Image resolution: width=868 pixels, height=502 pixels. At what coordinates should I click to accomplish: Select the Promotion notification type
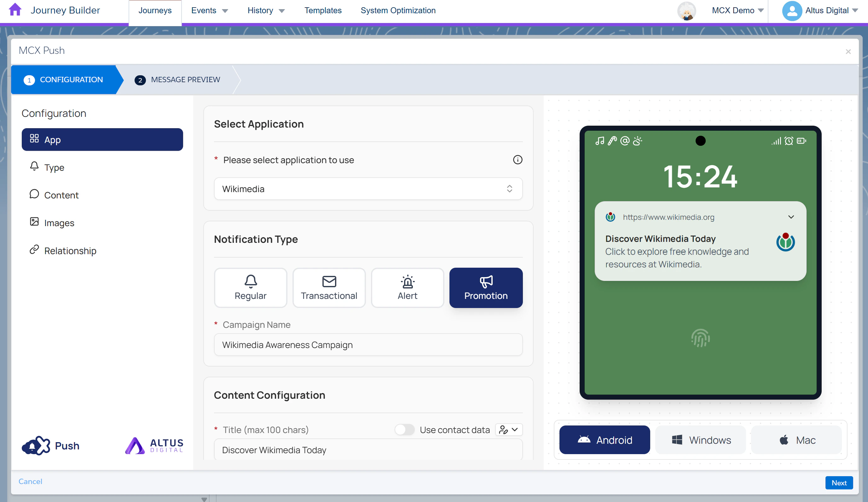tap(486, 288)
